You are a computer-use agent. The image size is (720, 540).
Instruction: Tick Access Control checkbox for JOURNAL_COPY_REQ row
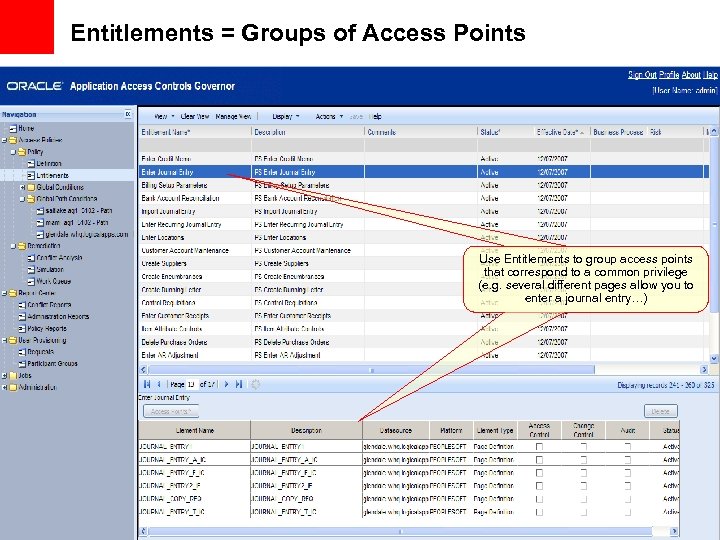(x=540, y=499)
